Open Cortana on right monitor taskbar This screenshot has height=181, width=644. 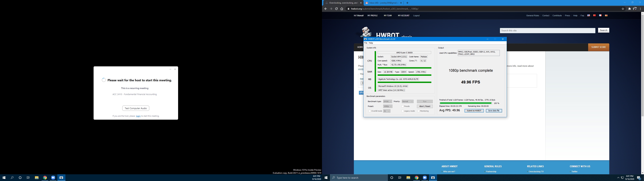tap(392, 178)
